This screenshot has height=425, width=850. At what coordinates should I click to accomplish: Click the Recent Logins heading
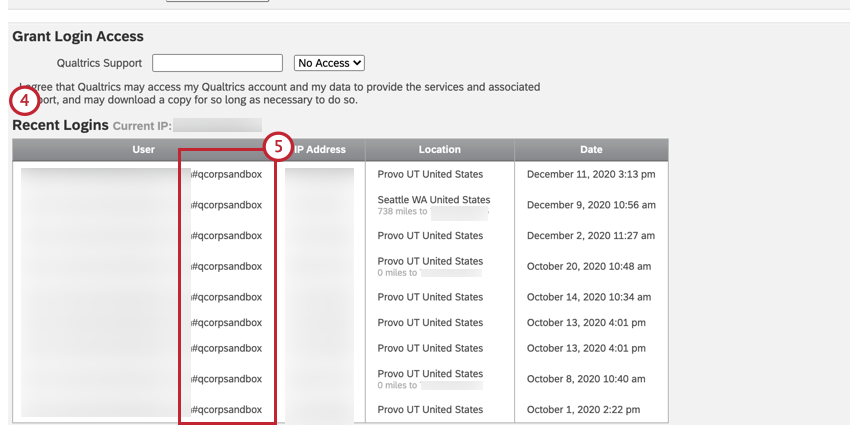[x=60, y=125]
